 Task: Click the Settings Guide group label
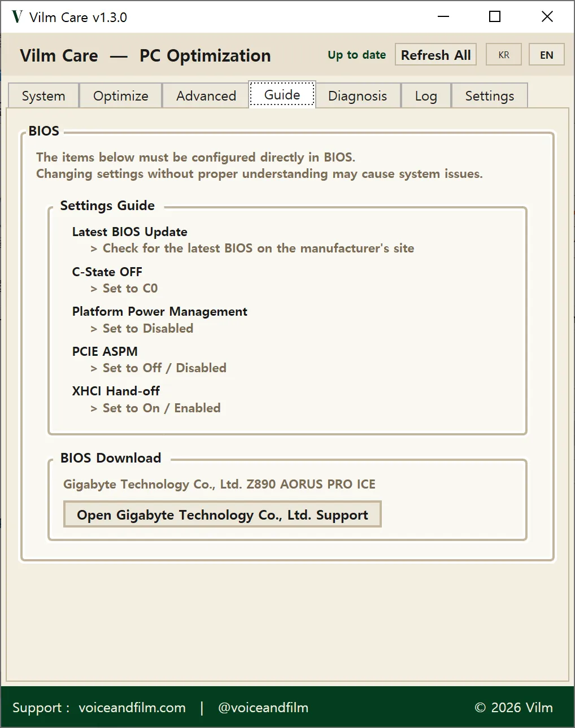(x=107, y=206)
